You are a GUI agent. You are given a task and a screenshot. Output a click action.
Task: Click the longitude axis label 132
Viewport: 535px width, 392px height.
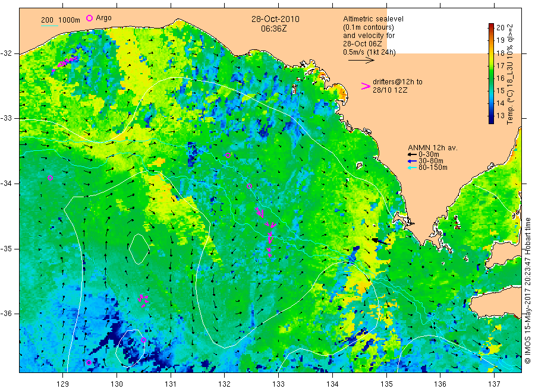pos(225,384)
